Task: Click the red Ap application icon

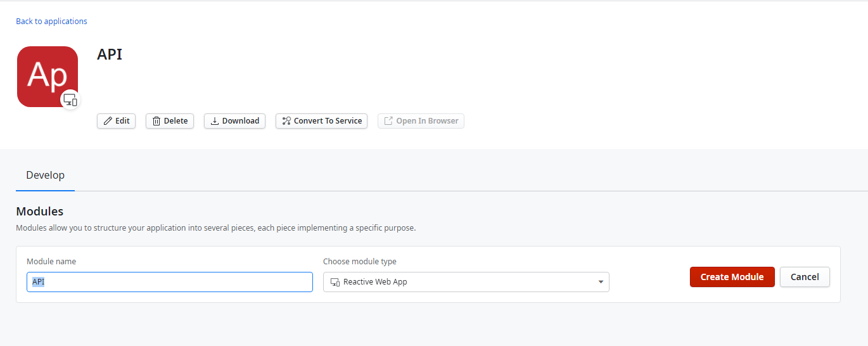Action: (x=46, y=75)
